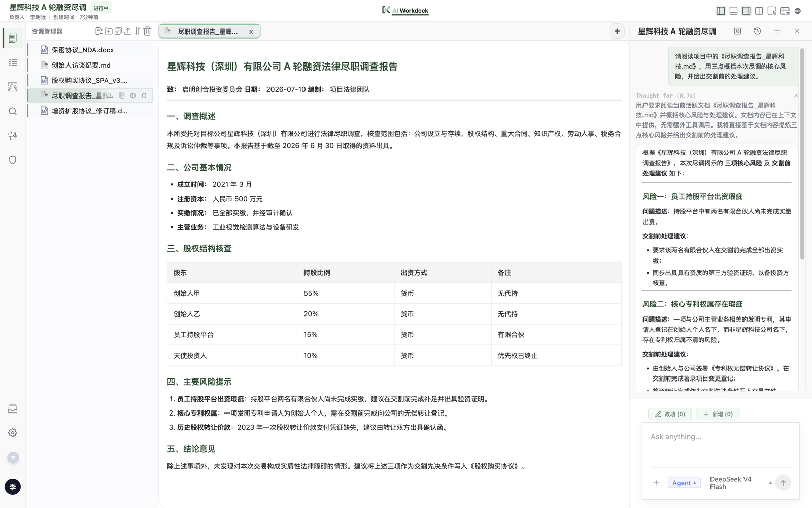Image resolution: width=812 pixels, height=508 pixels.
Task: Download the 尽职调查报告 file row
Action: click(111, 96)
